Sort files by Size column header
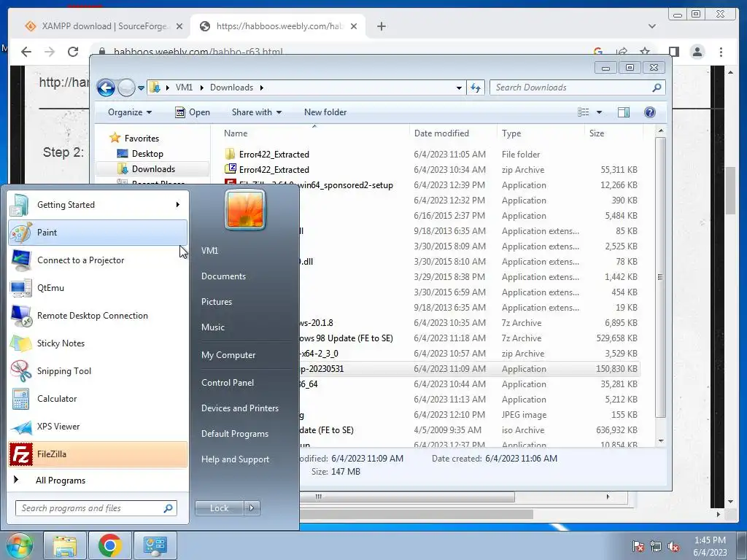This screenshot has width=747, height=560. [613, 133]
